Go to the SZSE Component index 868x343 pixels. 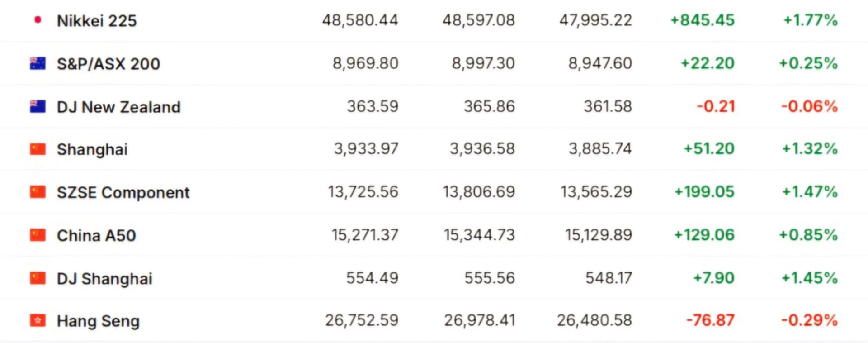coord(123,193)
